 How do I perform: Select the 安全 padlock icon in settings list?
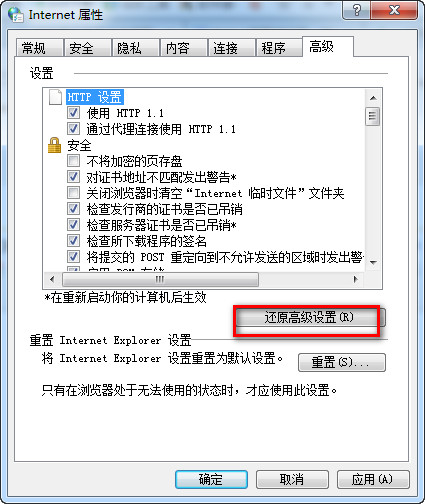[55, 145]
